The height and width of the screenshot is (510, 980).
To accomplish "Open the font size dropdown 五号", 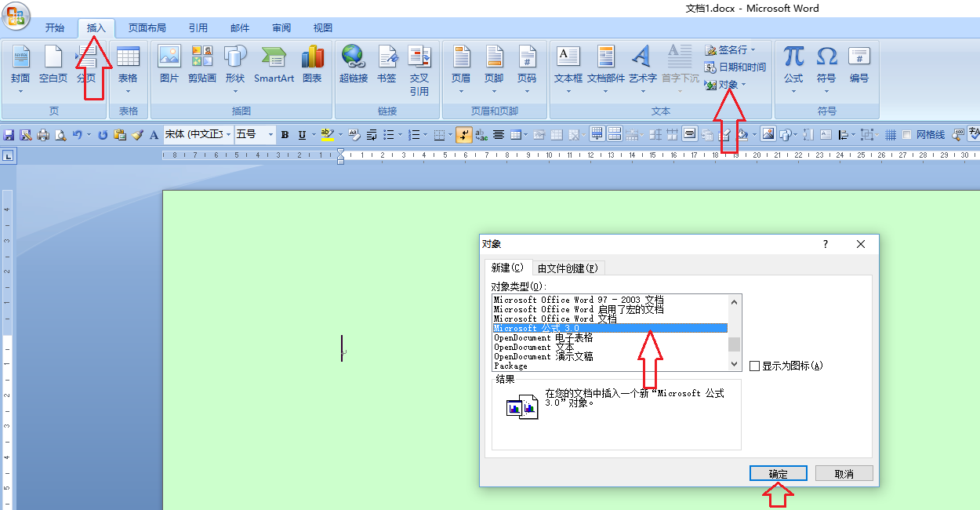I will [x=270, y=135].
